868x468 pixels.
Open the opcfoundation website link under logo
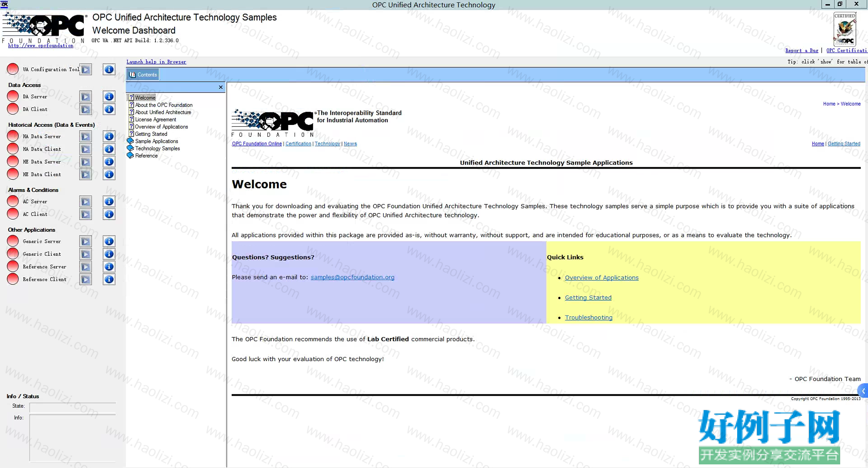pos(40,45)
